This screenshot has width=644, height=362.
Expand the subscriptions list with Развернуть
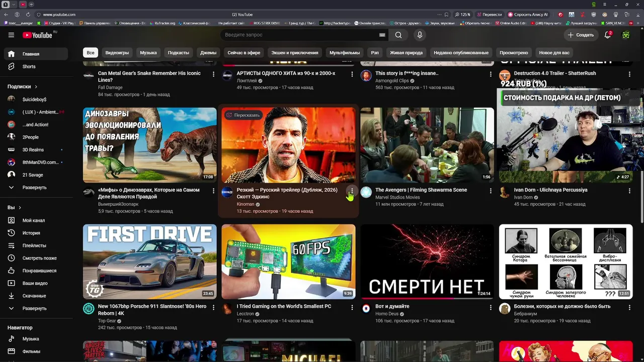point(36,188)
